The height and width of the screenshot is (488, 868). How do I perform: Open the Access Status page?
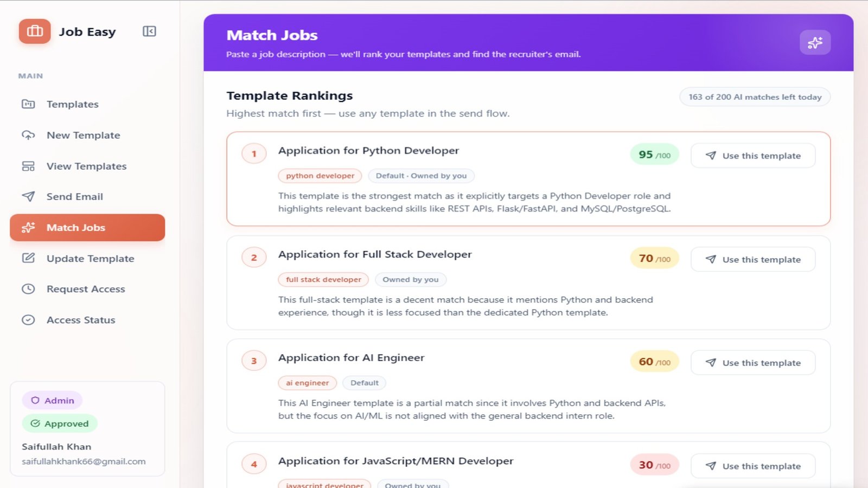tap(87, 320)
